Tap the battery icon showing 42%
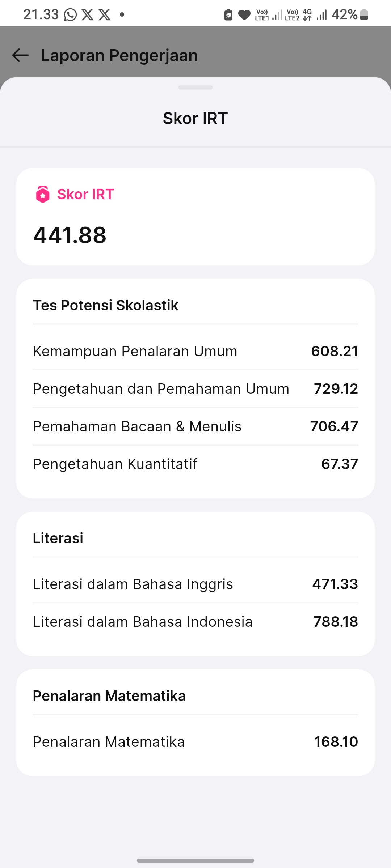Image resolution: width=391 pixels, height=868 pixels. 364,15
